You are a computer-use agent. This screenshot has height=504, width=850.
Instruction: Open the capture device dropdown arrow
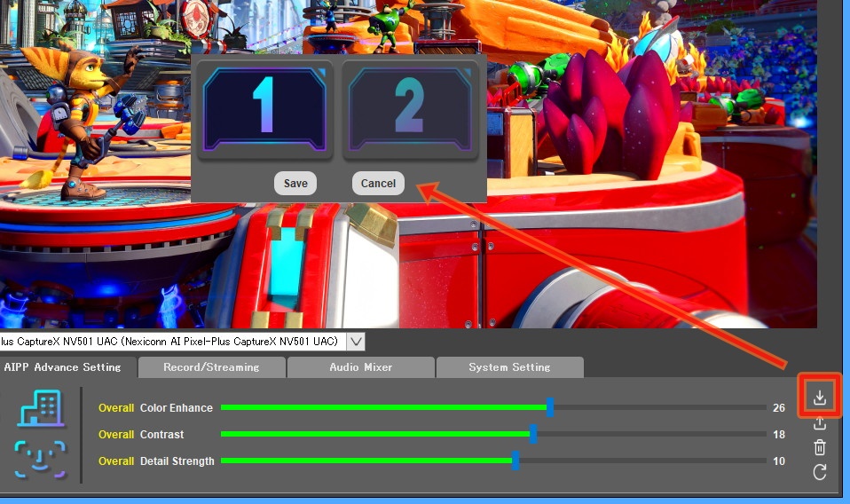[356, 342]
